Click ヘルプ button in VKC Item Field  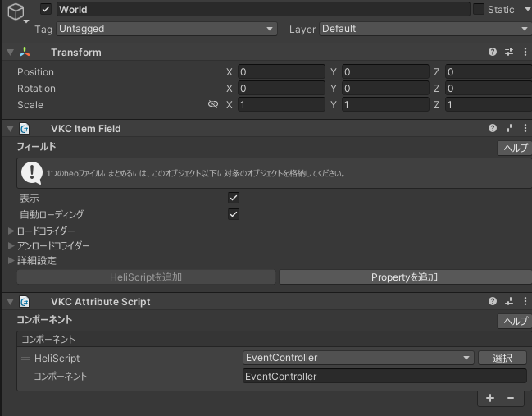[515, 148]
